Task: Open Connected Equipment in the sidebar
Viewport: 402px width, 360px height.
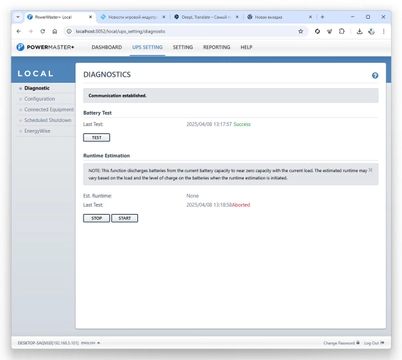Action: pos(49,109)
